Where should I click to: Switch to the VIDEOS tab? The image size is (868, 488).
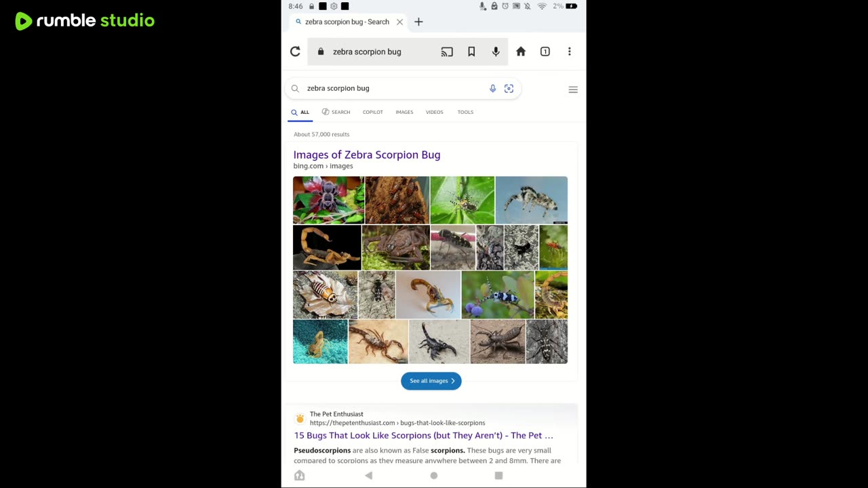pyautogui.click(x=435, y=112)
